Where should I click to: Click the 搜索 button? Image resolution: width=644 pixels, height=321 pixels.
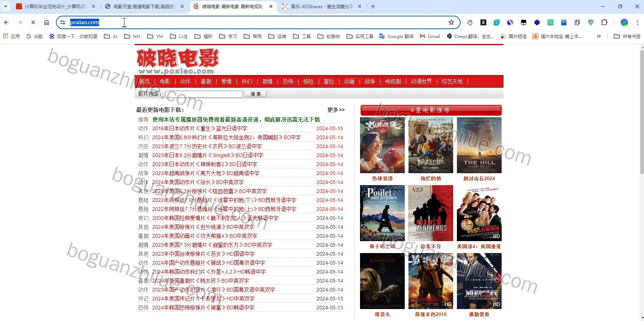pyautogui.click(x=256, y=94)
